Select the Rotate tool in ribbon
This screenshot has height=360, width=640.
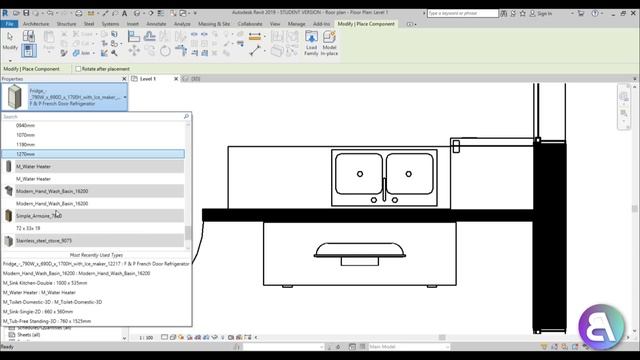point(165,51)
